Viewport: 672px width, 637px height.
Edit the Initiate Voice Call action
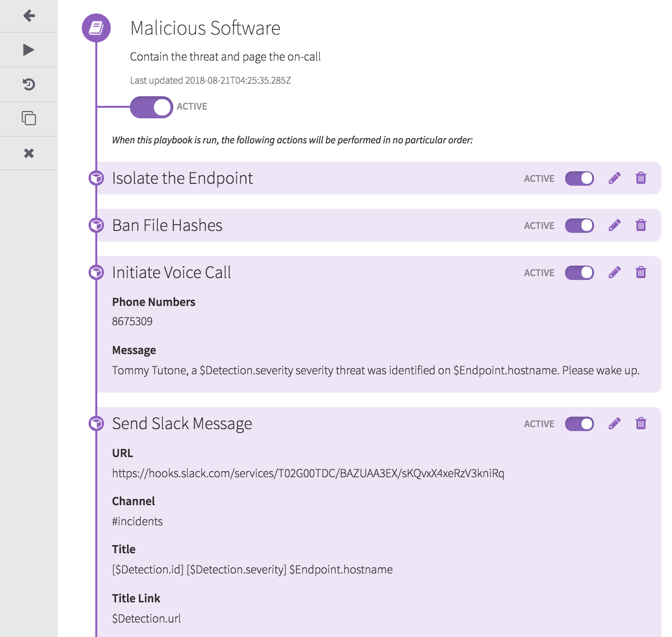point(614,273)
